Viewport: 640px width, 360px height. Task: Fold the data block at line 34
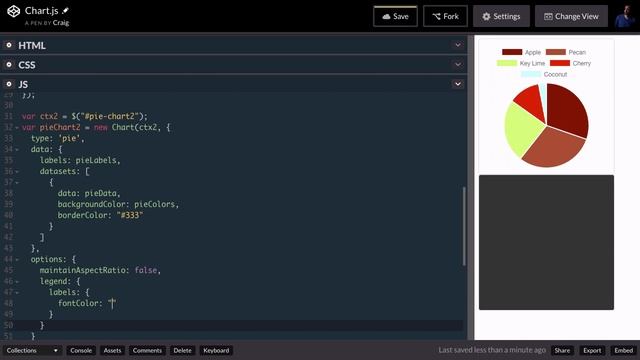pyautogui.click(x=17, y=150)
